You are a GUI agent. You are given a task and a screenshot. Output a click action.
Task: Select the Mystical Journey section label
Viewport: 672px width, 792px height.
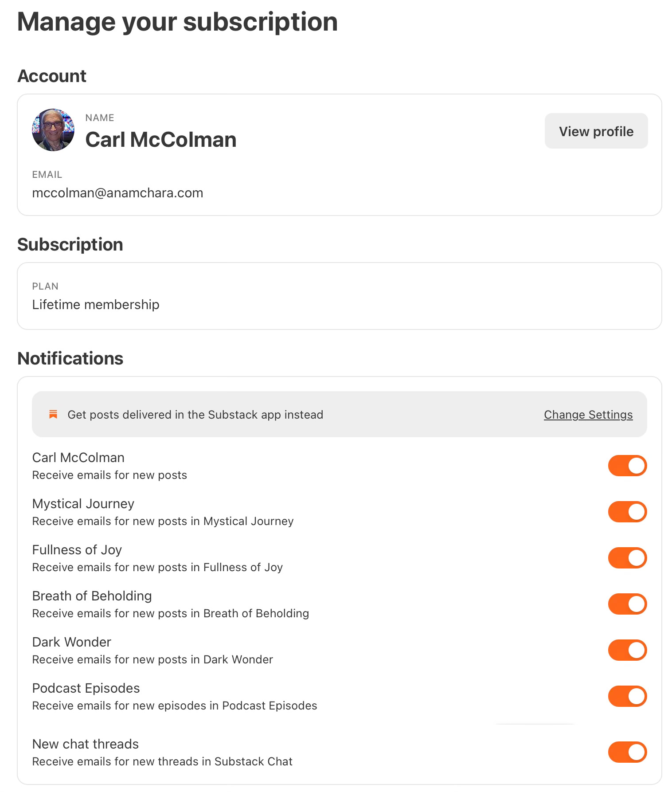[83, 504]
